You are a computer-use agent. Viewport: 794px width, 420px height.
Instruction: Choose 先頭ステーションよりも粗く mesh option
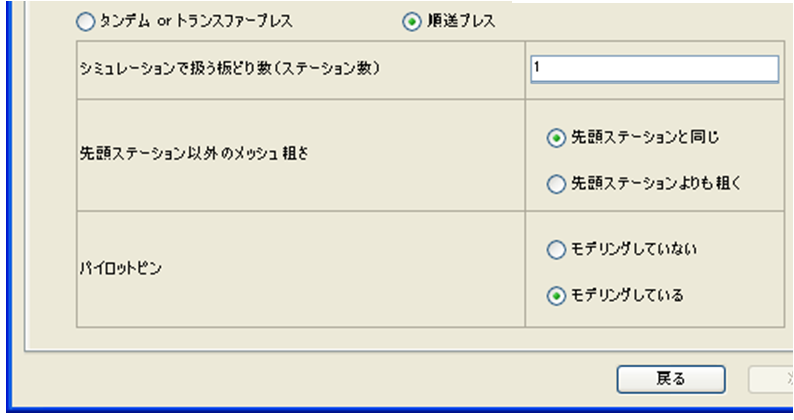coord(556,184)
